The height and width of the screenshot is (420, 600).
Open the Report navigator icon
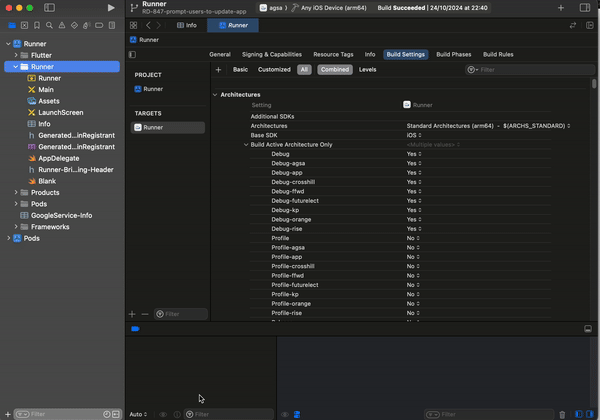112,25
